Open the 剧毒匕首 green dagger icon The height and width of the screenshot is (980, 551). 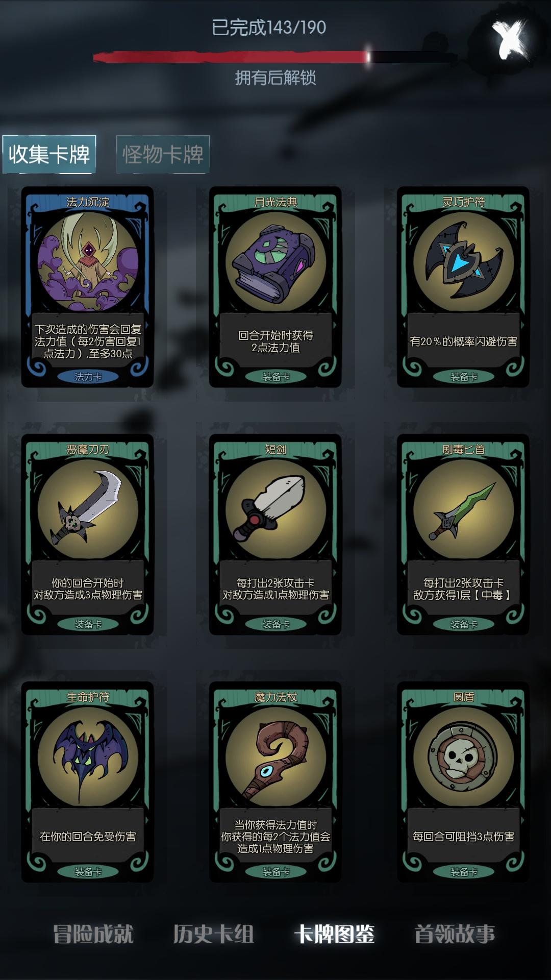pyautogui.click(x=463, y=509)
